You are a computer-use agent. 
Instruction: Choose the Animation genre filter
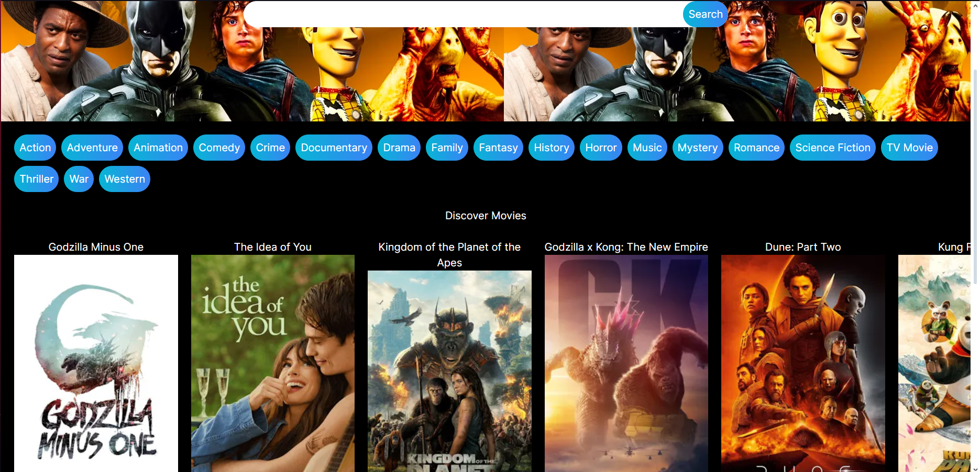(158, 148)
